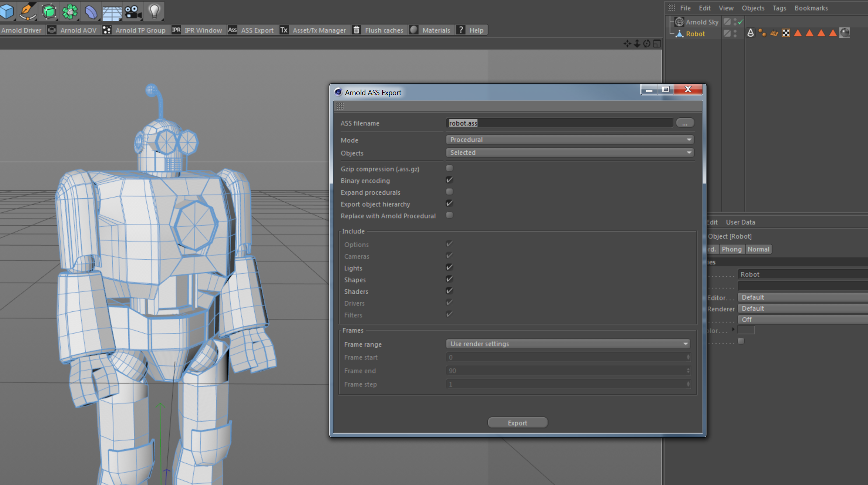
Task: Open the Display Color swatch
Action: point(746,331)
